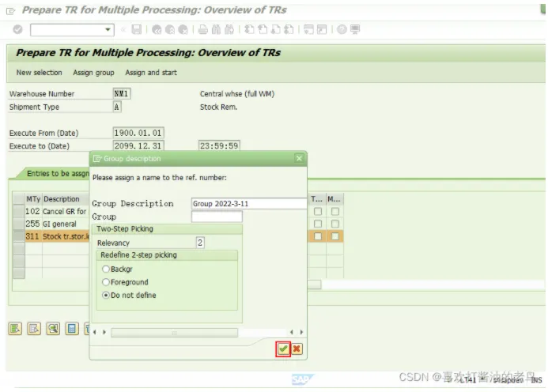Select the Foreground radio button
Image resolution: width=548 pixels, height=392 pixels.
click(105, 282)
